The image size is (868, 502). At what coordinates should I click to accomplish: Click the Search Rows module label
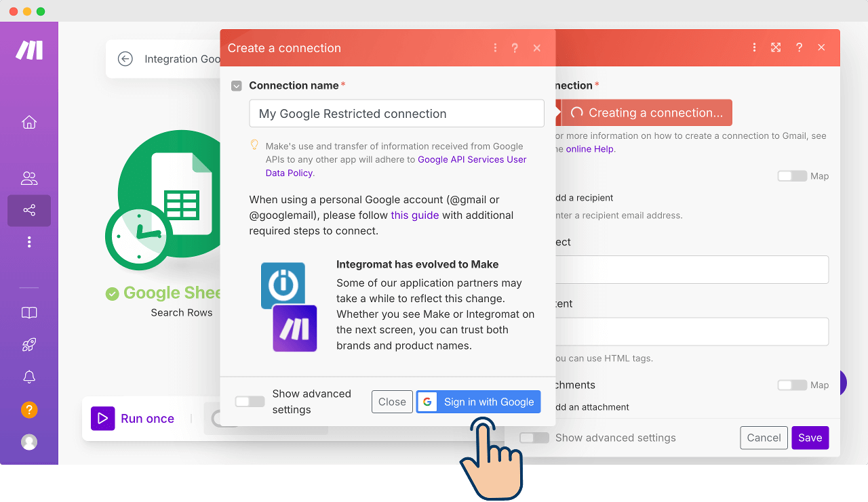tap(182, 312)
